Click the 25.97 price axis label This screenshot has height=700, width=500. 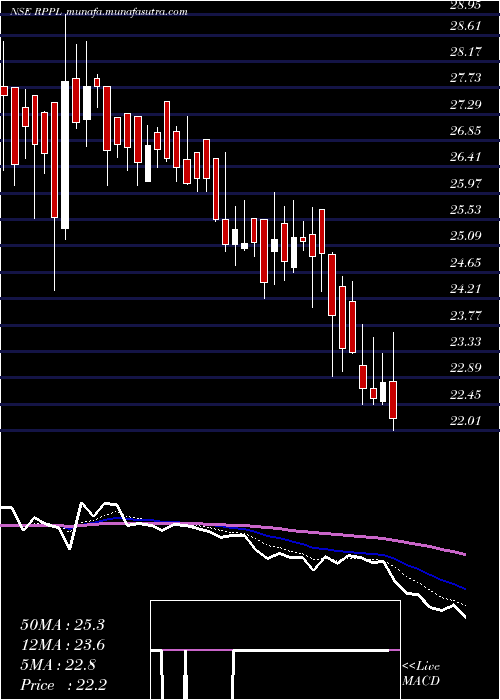coord(465,183)
